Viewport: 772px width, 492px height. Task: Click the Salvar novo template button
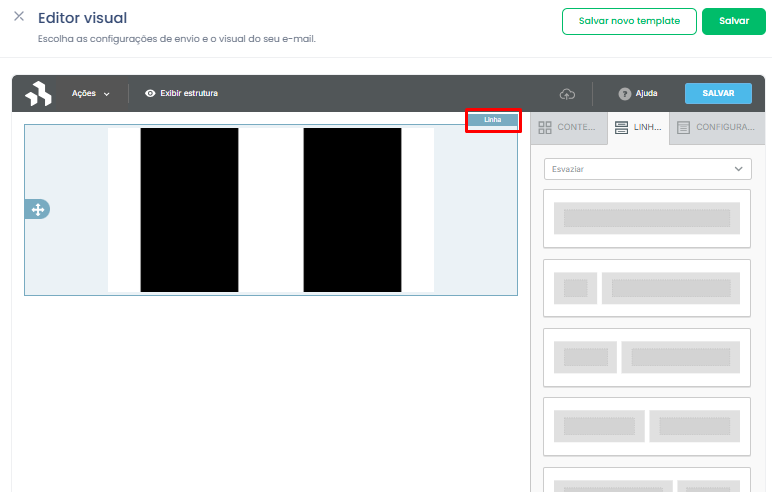[x=629, y=21]
